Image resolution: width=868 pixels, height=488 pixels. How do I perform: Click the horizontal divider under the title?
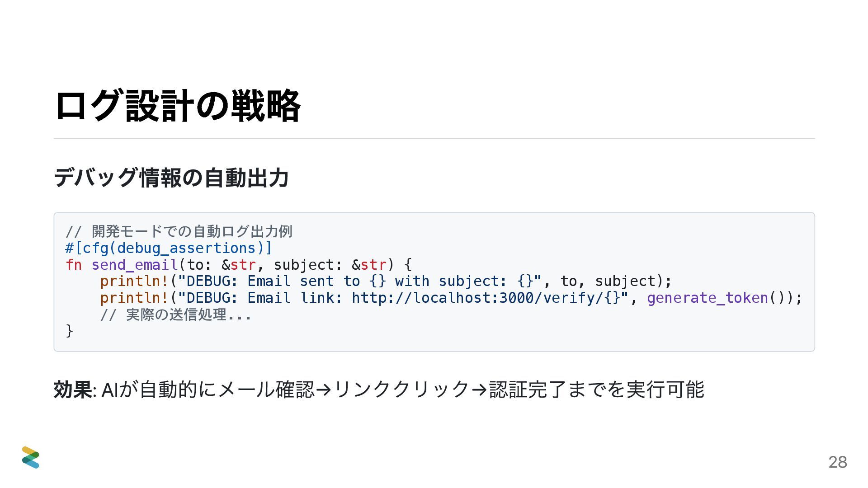(434, 139)
